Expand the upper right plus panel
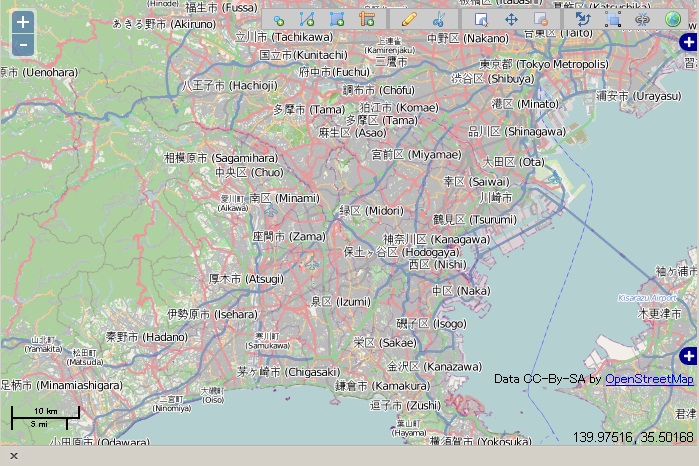This screenshot has height=466, width=699. click(x=688, y=42)
